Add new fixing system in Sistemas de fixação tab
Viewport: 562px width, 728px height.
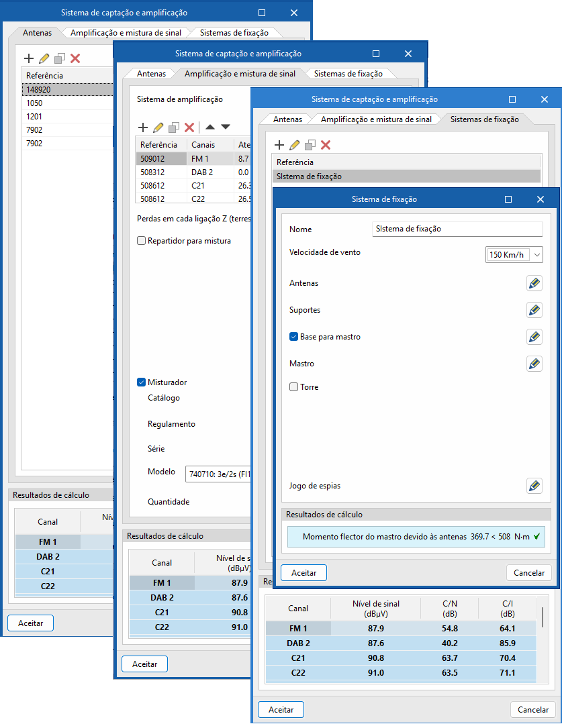pyautogui.click(x=279, y=145)
